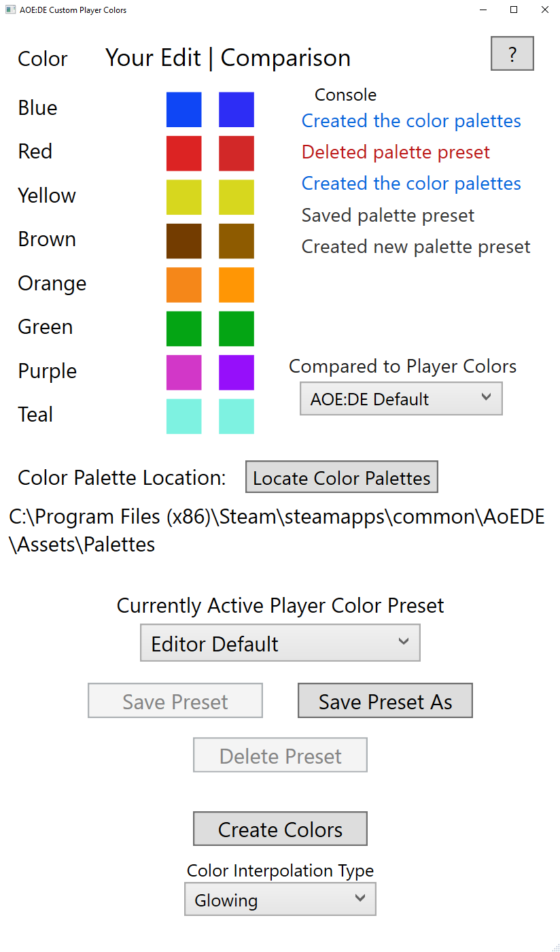Click the Save Preset button
This screenshot has height=952, width=560.
(175, 700)
